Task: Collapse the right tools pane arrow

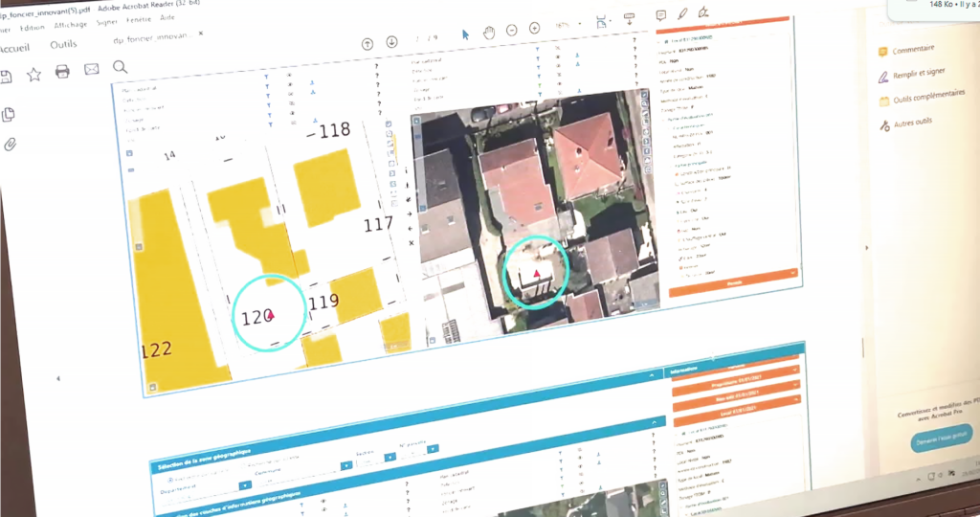Action: point(866,248)
